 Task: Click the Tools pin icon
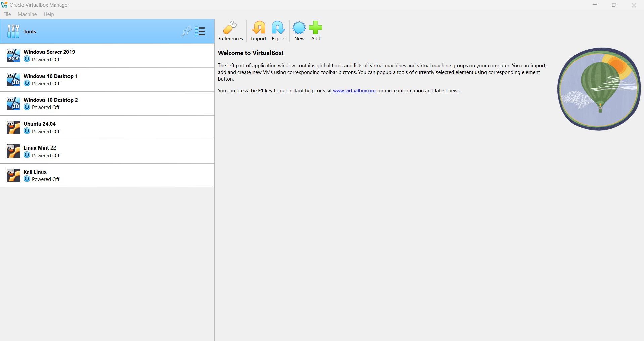pos(186,31)
